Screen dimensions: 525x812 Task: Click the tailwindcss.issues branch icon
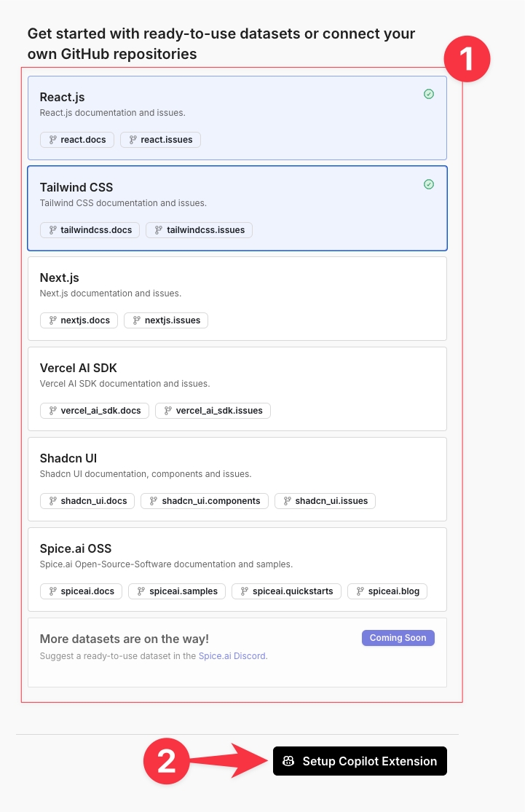pos(159,230)
